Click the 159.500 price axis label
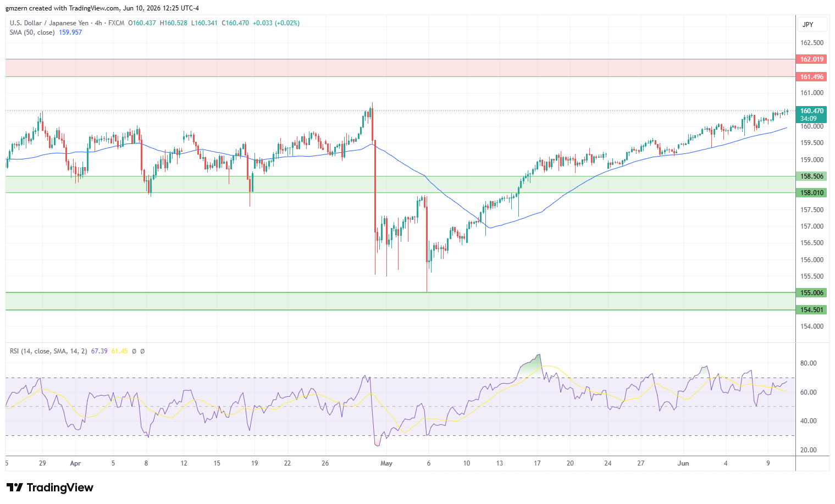835x504 pixels. pyautogui.click(x=812, y=143)
